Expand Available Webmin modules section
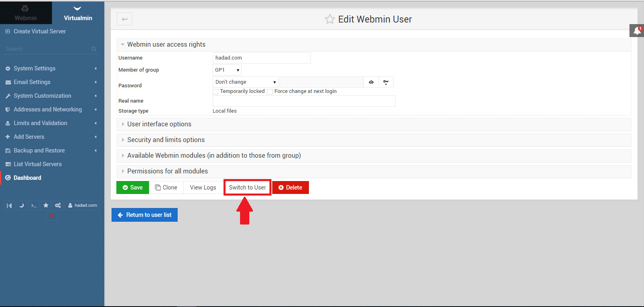644x307 pixels. pyautogui.click(x=374, y=156)
